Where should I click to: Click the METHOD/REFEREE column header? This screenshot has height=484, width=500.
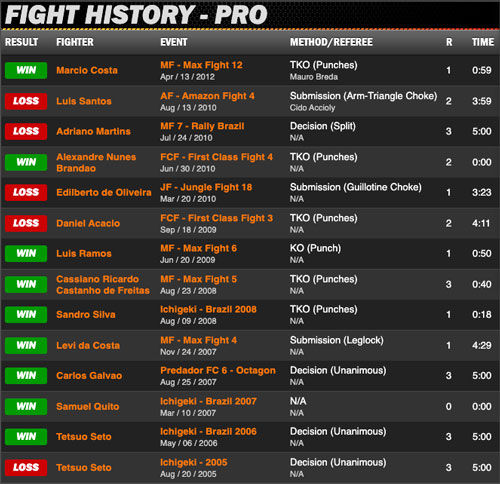[331, 42]
